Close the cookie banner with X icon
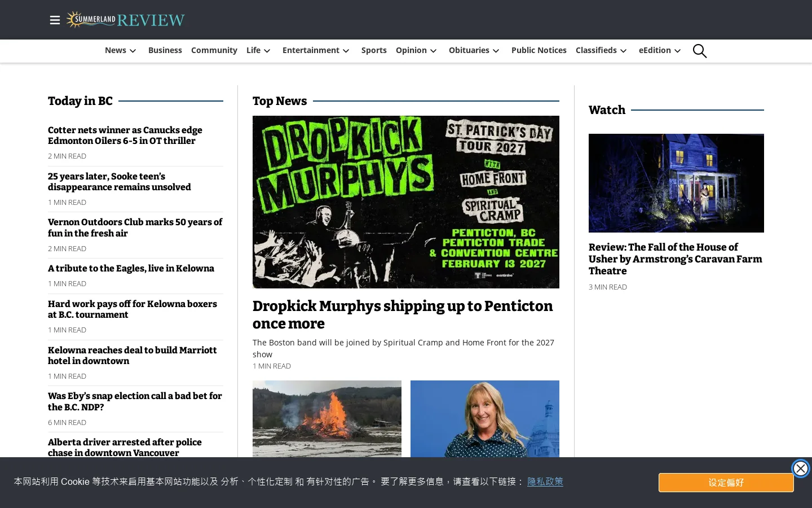Image resolution: width=812 pixels, height=508 pixels. (x=800, y=468)
